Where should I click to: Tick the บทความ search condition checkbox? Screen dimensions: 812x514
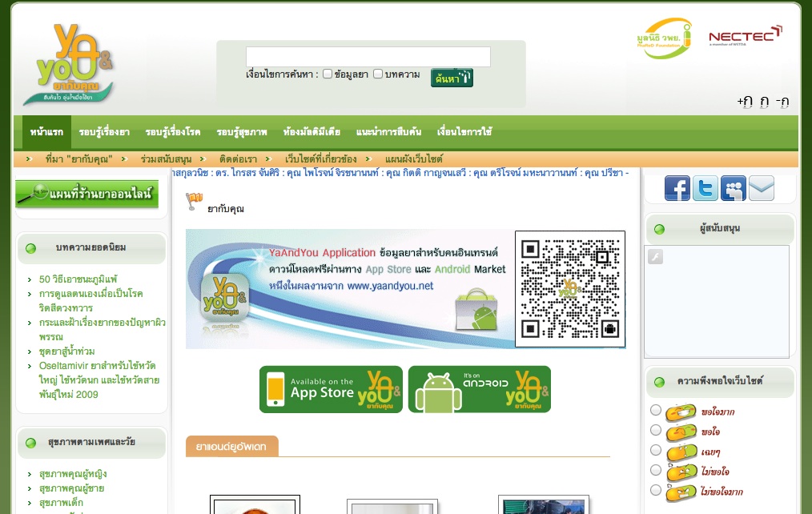click(378, 74)
